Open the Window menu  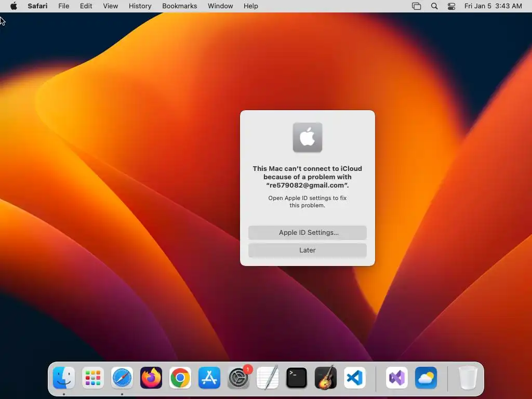(x=220, y=6)
